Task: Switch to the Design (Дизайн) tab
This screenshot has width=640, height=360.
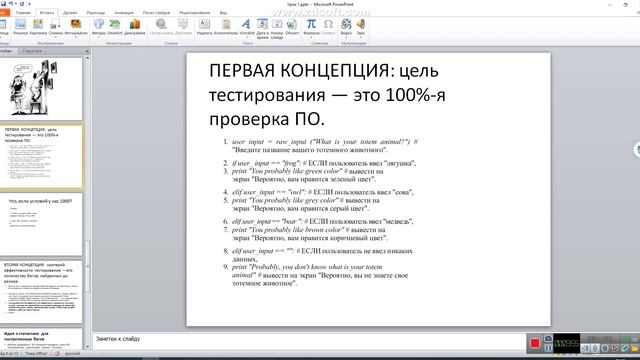Action: coord(70,13)
